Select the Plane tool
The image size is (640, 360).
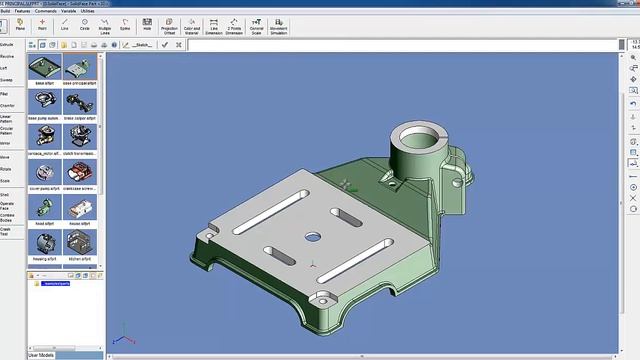(20, 24)
